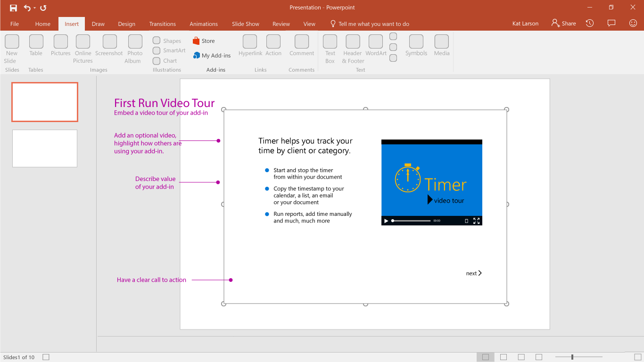
Task: Open the undo history dropdown arrow
Action: click(x=35, y=8)
